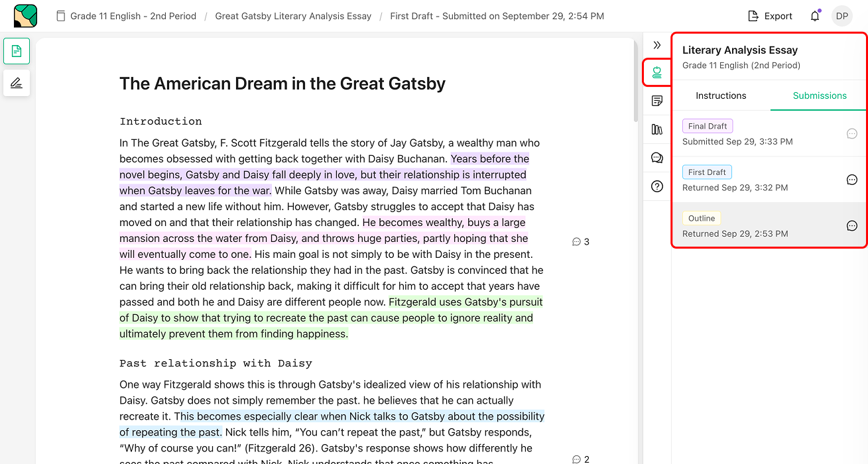Click the 'Literary Analysis Essay' panel title
The height and width of the screenshot is (464, 868).
(740, 50)
